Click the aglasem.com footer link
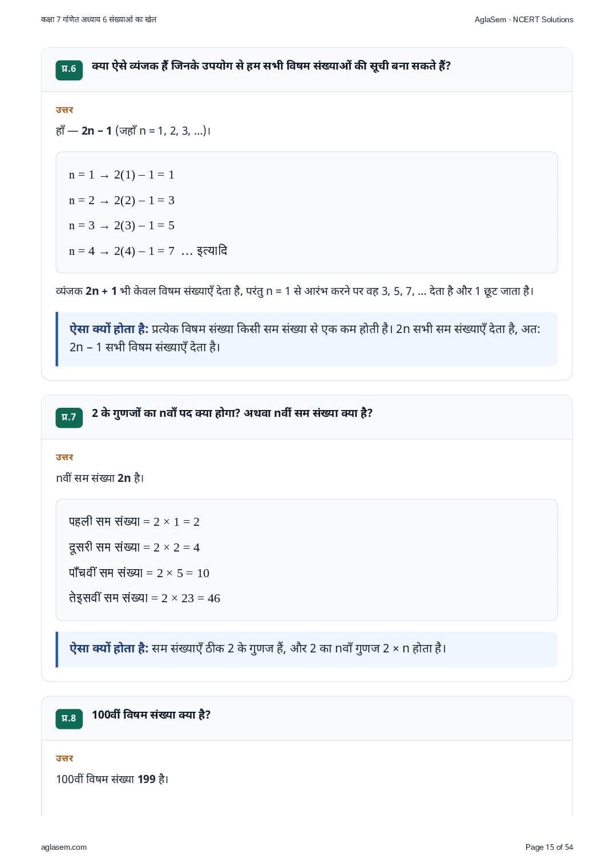614x868 pixels. (x=64, y=847)
